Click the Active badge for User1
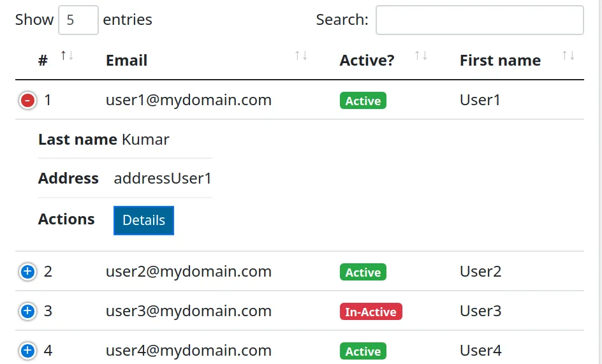 point(363,101)
